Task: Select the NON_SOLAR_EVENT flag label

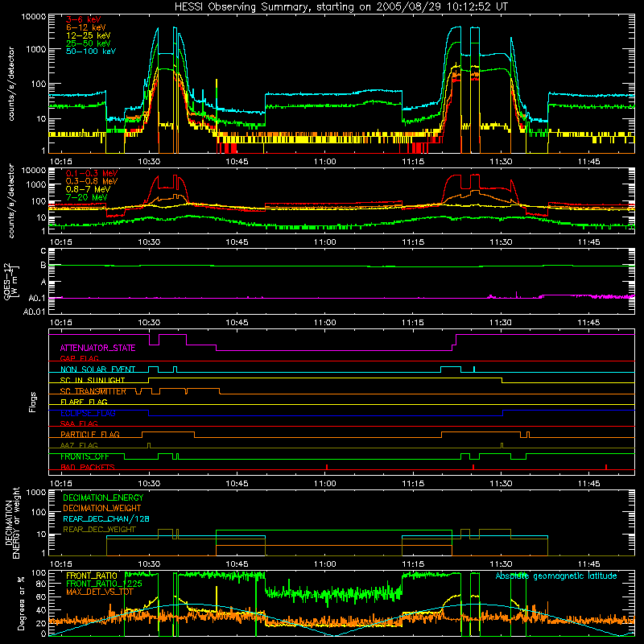Action: 97,369
